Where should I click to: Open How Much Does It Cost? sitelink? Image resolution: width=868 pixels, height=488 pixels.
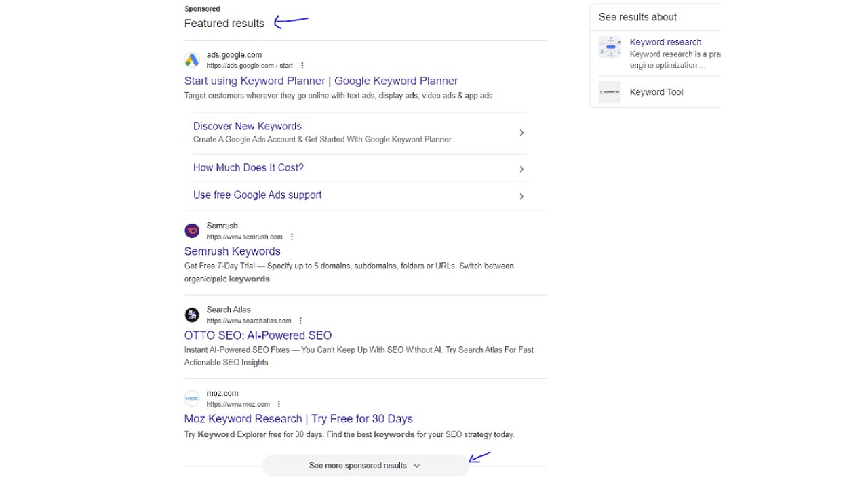(248, 167)
